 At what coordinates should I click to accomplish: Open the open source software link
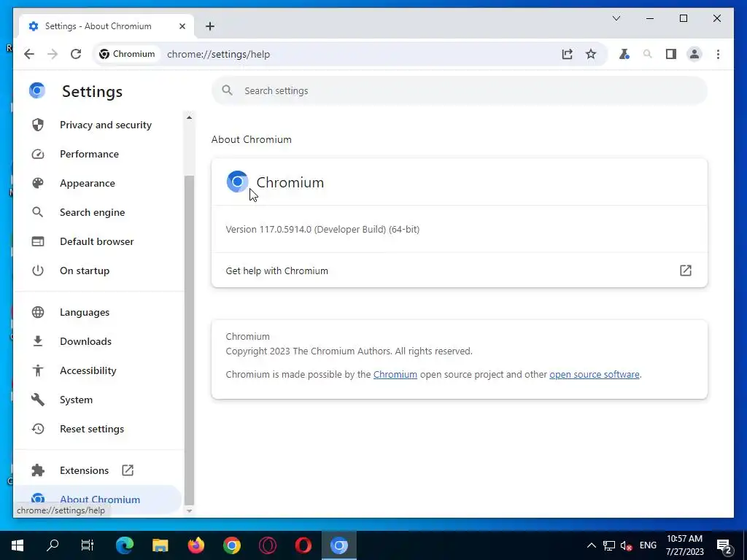point(594,374)
